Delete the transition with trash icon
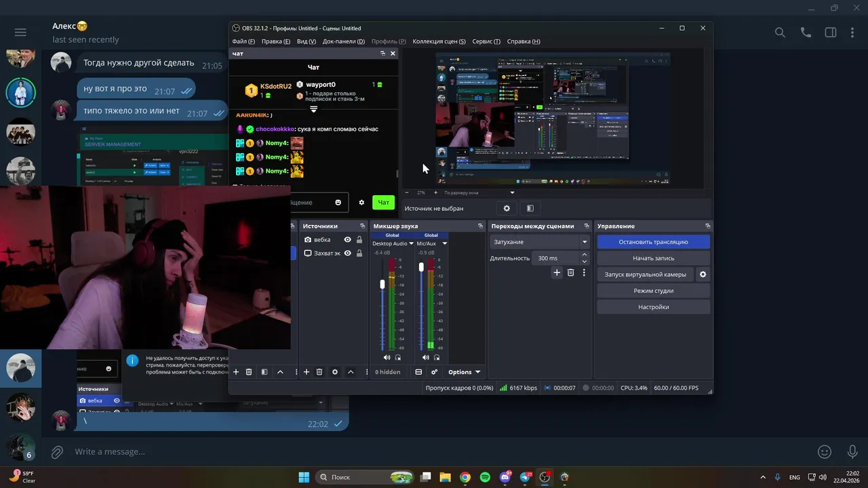 tap(570, 272)
